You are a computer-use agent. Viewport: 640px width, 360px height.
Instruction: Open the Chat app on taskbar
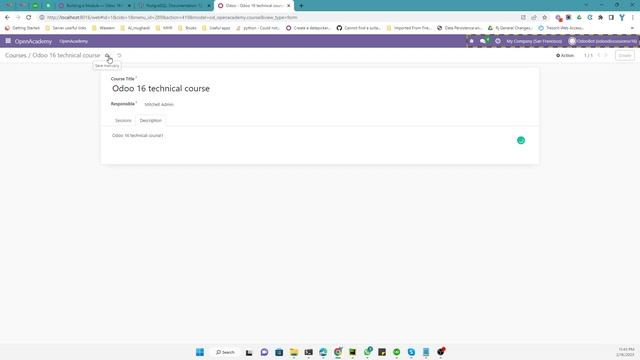(264, 352)
